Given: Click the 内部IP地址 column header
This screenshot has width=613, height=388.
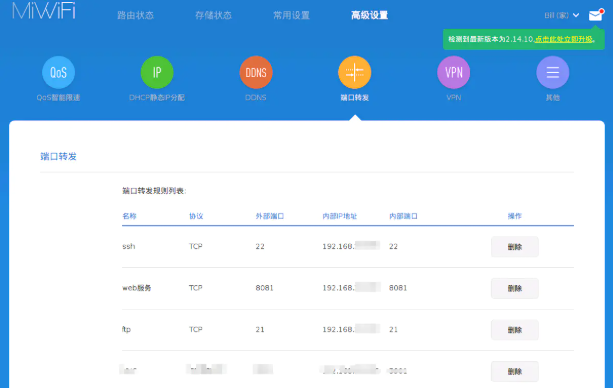Looking at the screenshot, I should point(339,216).
